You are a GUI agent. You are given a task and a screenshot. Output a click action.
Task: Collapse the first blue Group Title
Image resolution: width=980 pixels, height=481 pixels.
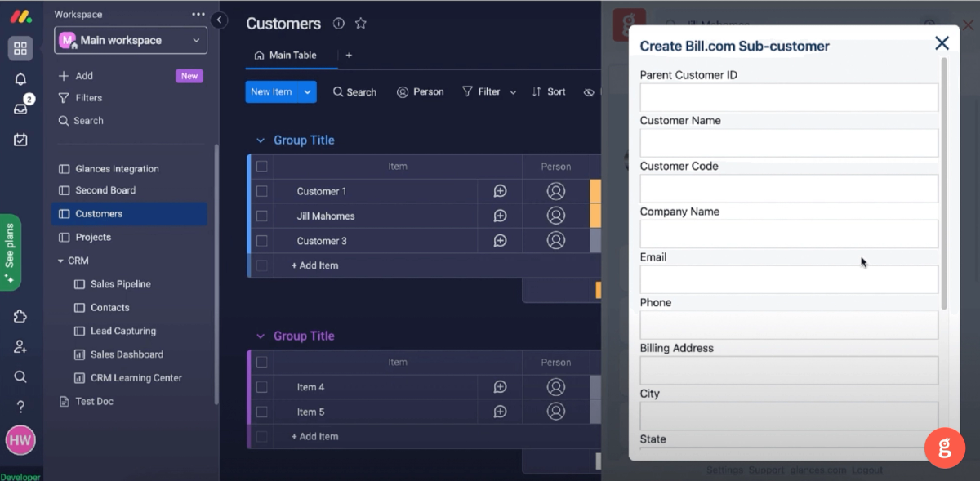[261, 140]
